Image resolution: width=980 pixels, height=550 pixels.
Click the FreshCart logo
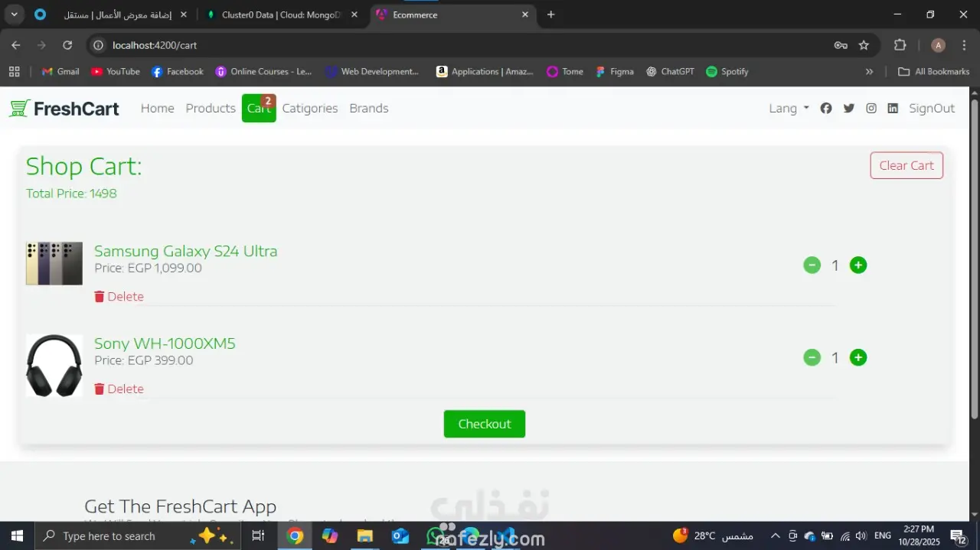point(64,109)
